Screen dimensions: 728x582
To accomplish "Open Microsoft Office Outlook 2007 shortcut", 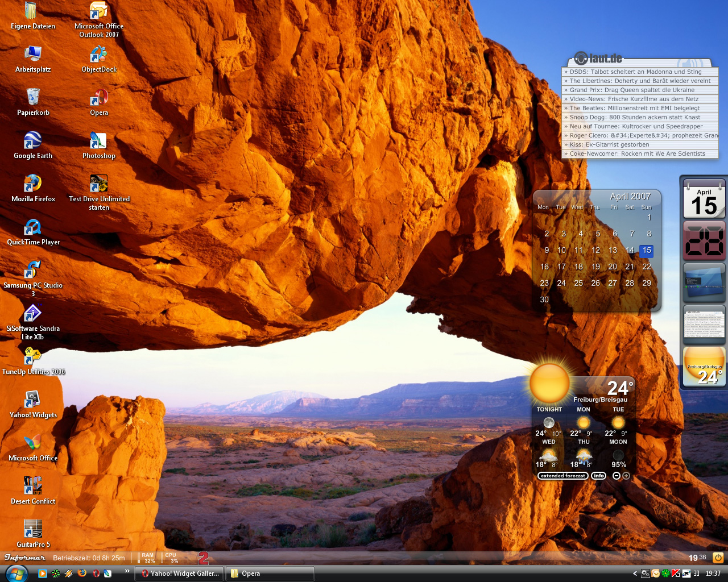I will (99, 20).
